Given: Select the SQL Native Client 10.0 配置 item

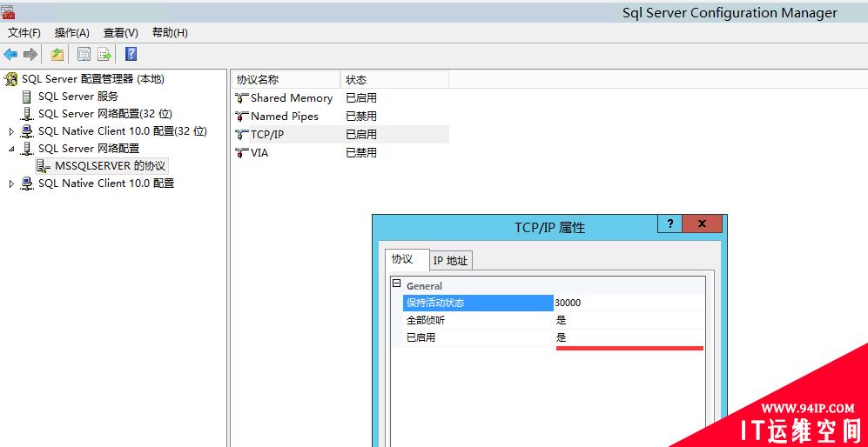Looking at the screenshot, I should tap(105, 183).
